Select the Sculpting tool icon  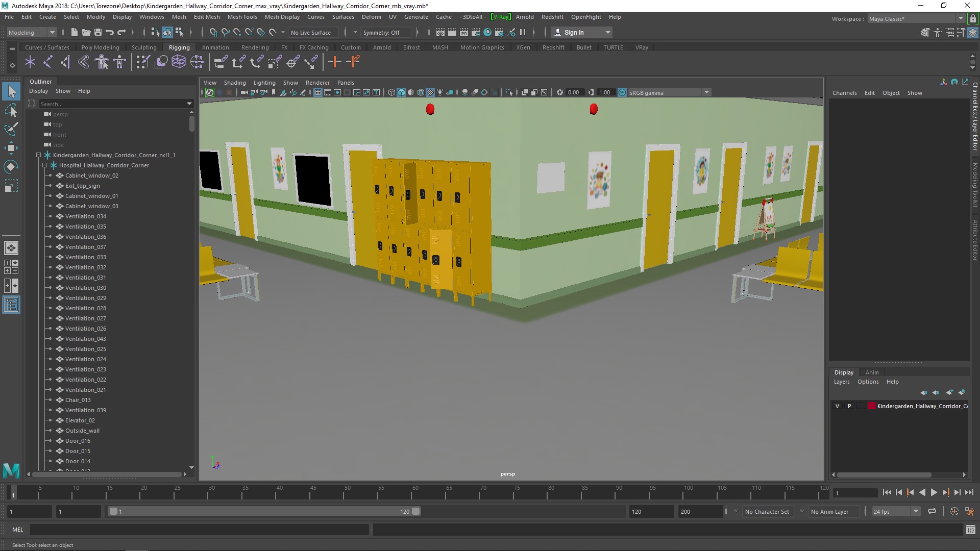pos(144,47)
